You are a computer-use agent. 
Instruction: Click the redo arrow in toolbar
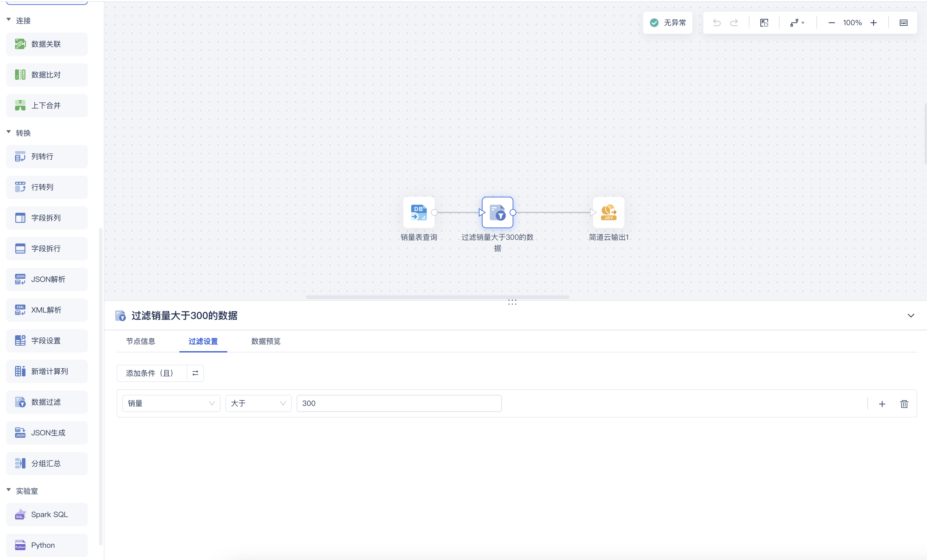[x=734, y=22]
